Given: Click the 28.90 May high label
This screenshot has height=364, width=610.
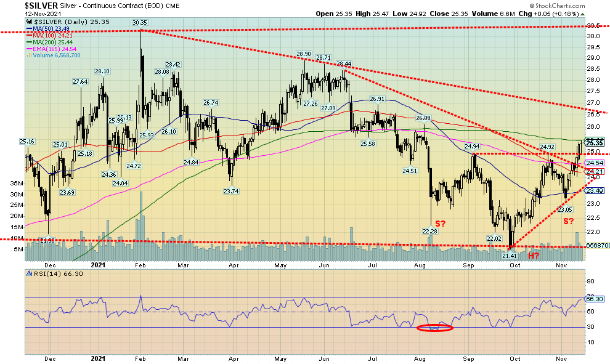Looking at the screenshot, I should pos(301,55).
